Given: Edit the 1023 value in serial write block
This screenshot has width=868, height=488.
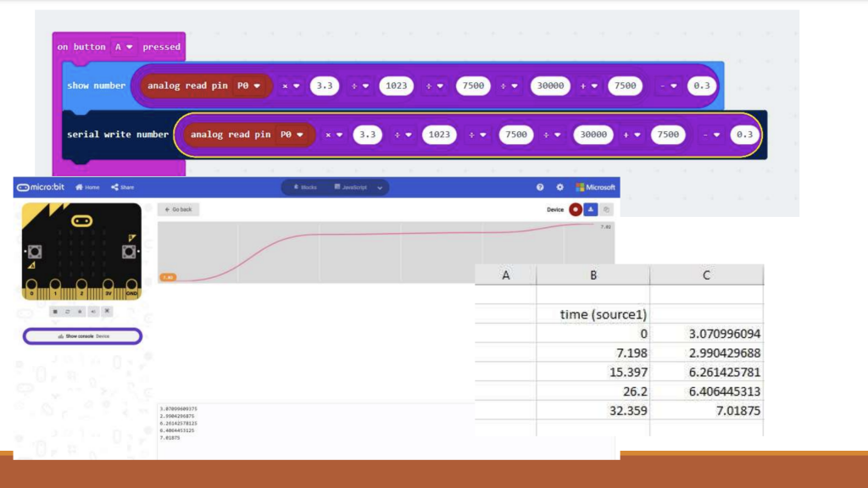Looking at the screenshot, I should 439,135.
